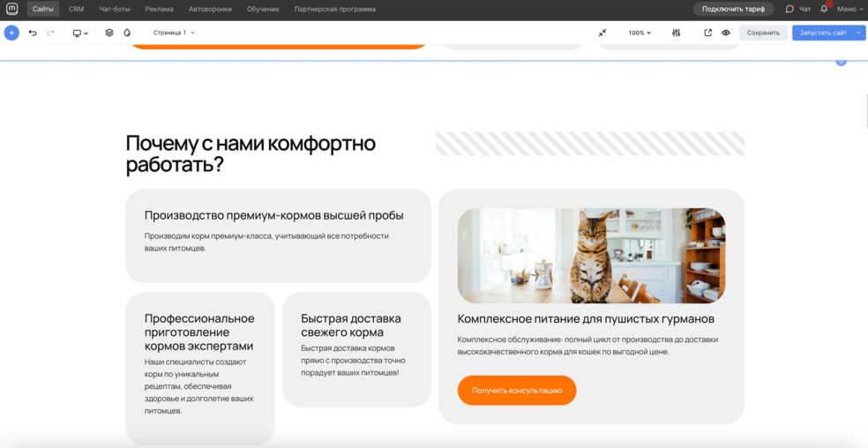Click the Подключить тариф button

[x=734, y=9]
